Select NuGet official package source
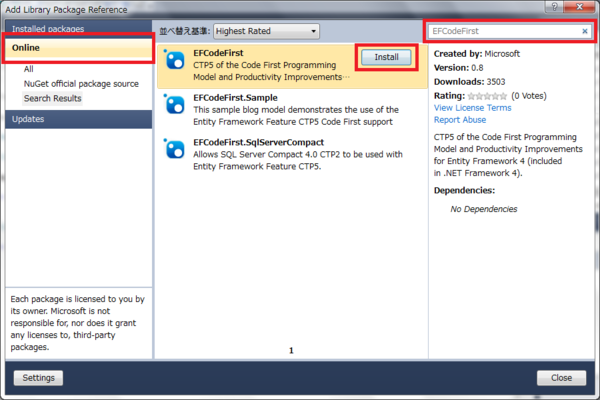Image resolution: width=600 pixels, height=400 pixels. [81, 84]
